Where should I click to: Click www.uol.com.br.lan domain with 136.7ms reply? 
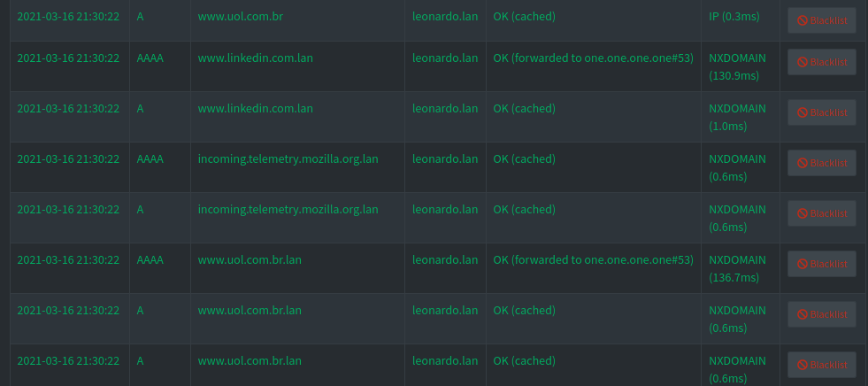(250, 259)
